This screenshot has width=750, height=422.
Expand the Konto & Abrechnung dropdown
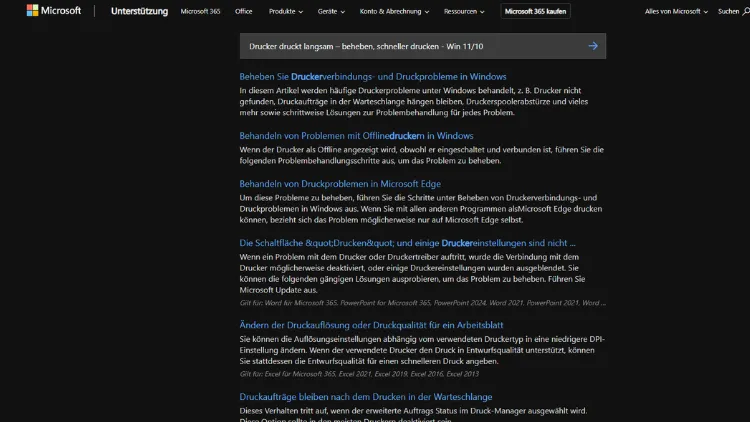(x=394, y=11)
